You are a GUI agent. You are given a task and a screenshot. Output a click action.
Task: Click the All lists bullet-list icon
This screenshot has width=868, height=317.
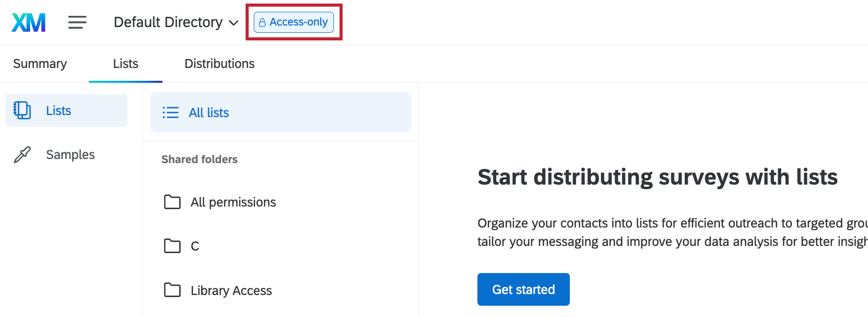coord(170,112)
